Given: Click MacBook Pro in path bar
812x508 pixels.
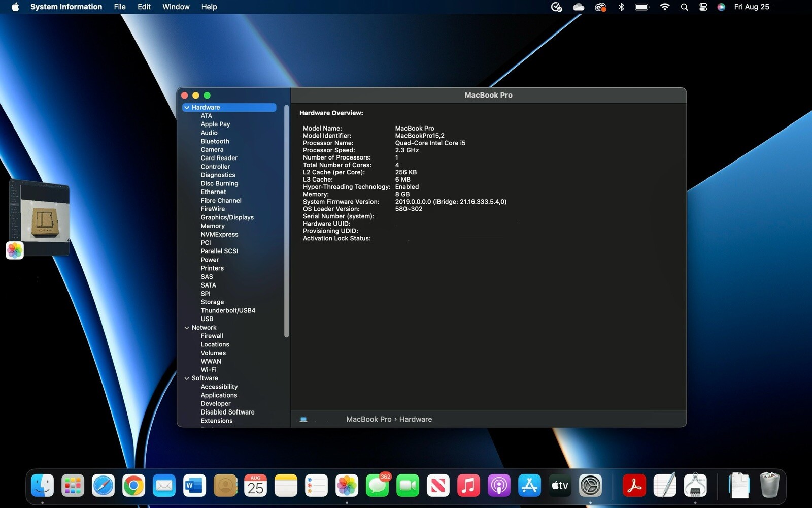Looking at the screenshot, I should coord(369,419).
